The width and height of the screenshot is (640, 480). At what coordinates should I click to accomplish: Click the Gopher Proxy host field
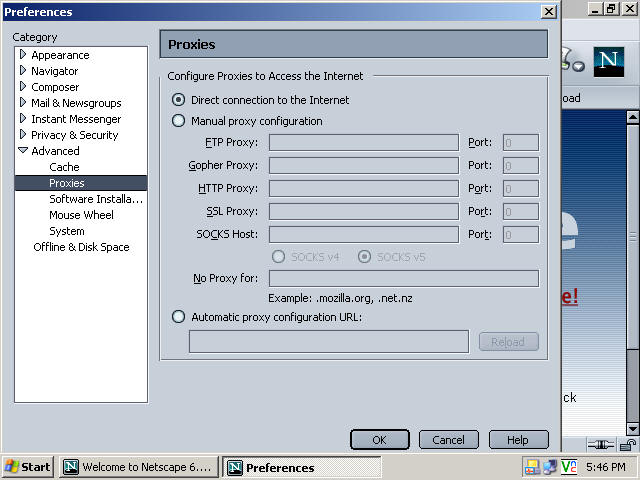pos(364,165)
